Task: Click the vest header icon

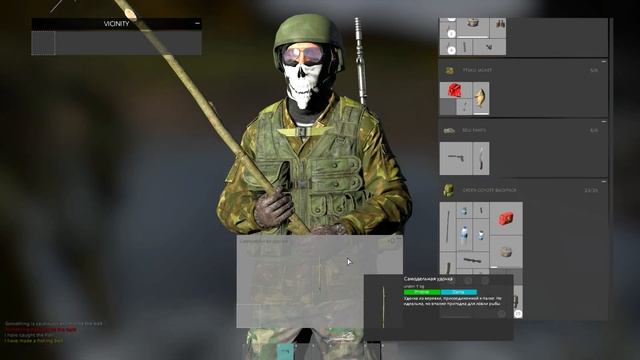Action: click(449, 71)
